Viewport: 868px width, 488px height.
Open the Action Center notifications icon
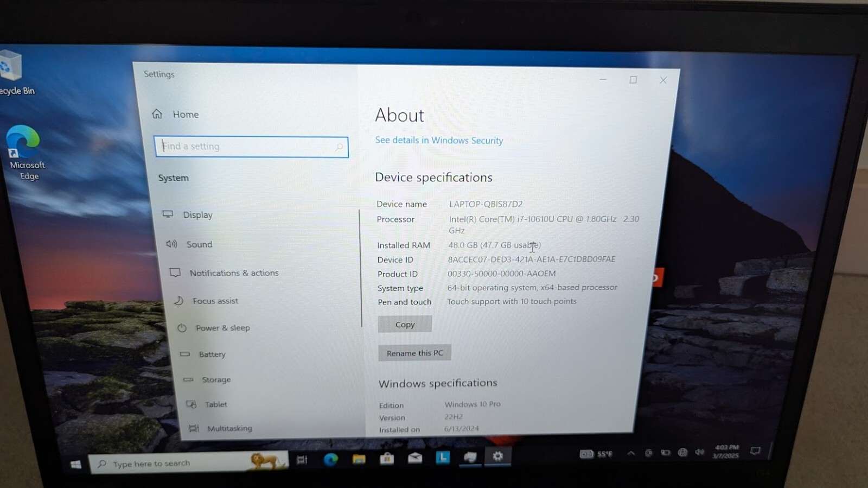click(x=755, y=451)
